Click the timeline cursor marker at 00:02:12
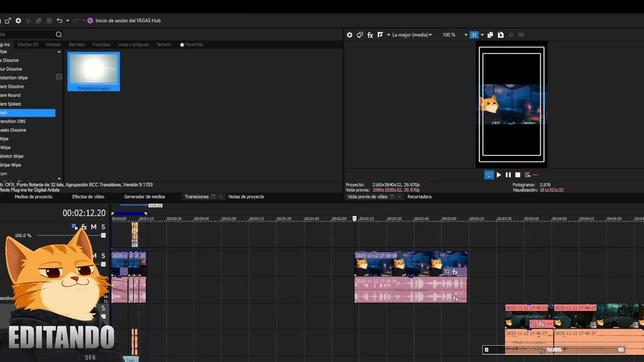The width and height of the screenshot is (644, 362). (355, 218)
